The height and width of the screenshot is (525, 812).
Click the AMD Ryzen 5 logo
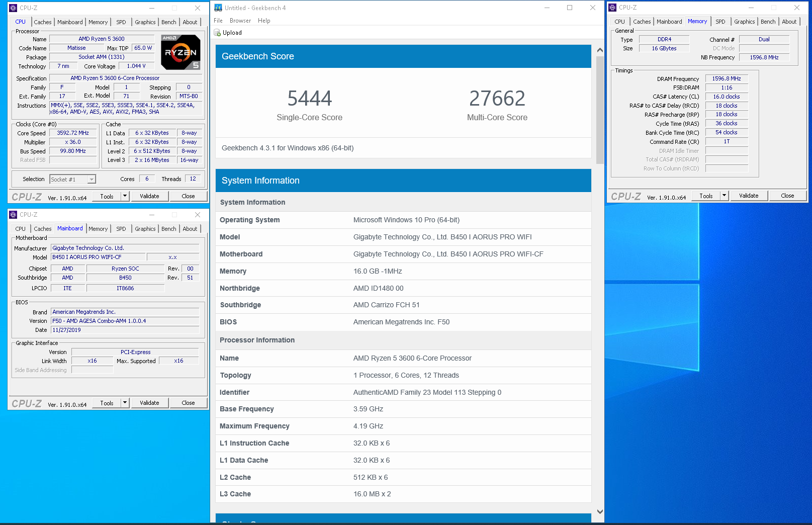[x=181, y=52]
